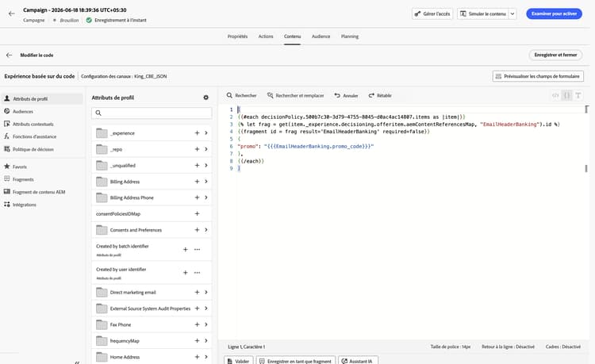This screenshot has height=364, width=595.
Task: Expand the _experience folder chevron
Action: pyautogui.click(x=206, y=133)
